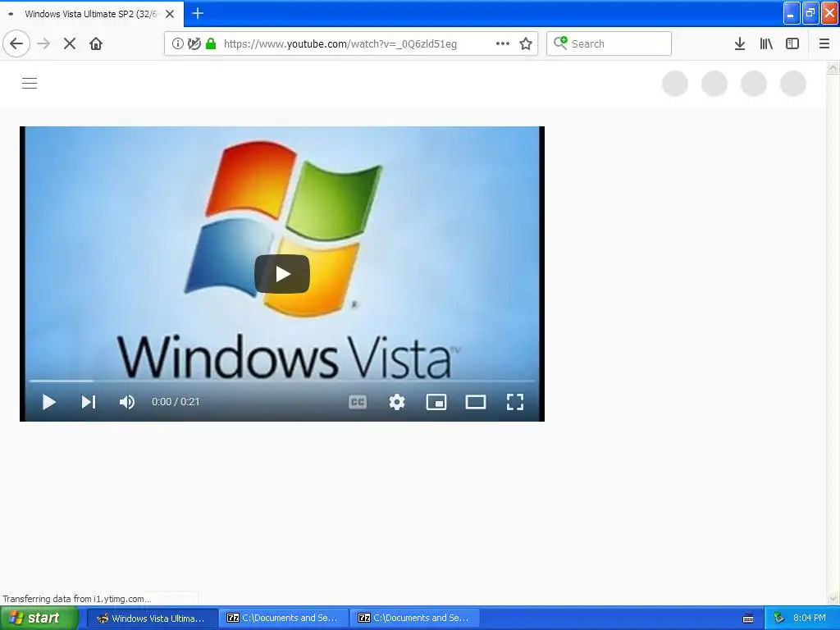Close the Windows Vista Ultimate SP2 tab
This screenshot has width=840, height=630.
click(170, 14)
